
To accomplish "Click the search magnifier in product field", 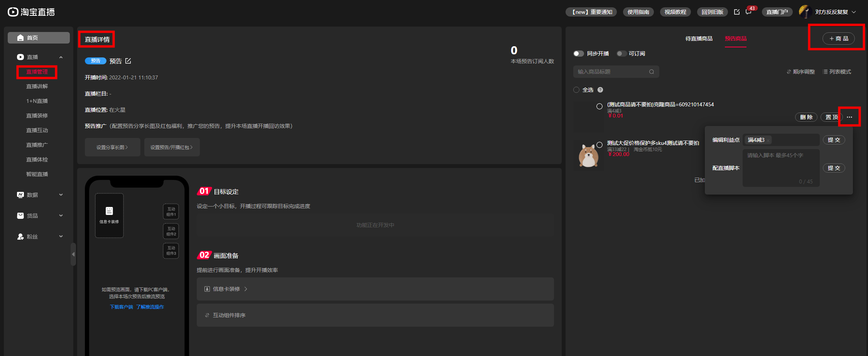I will click(x=652, y=72).
